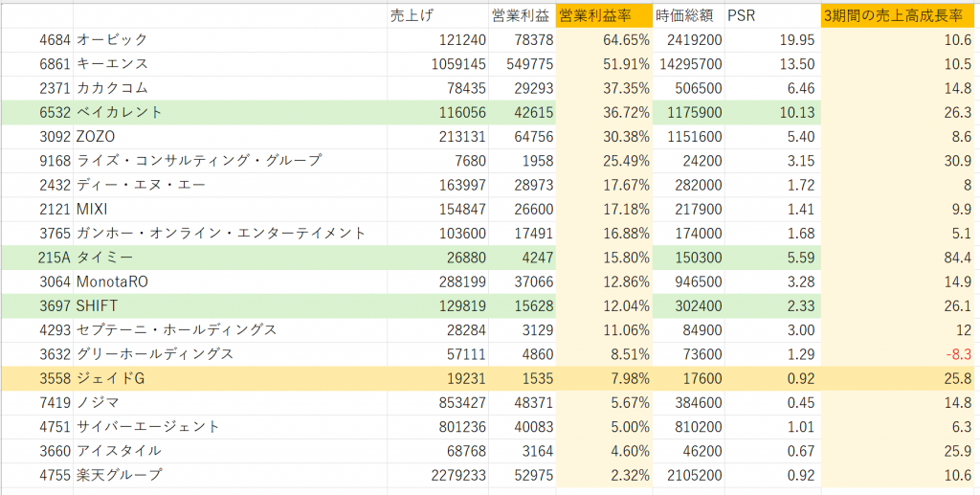
Task: Select stock code 4751 for サイバーエージェント
Action: click(54, 426)
